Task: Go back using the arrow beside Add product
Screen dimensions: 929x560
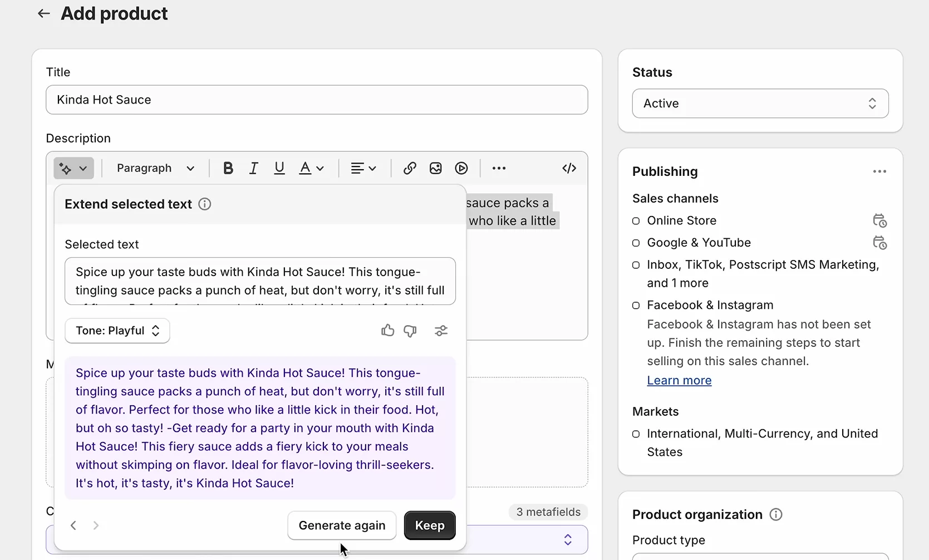Action: click(43, 13)
